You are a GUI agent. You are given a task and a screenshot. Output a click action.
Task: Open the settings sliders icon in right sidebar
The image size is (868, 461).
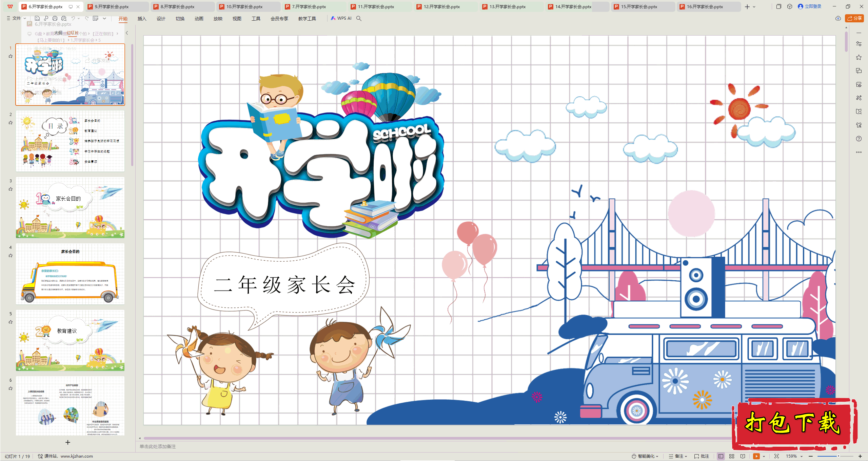pyautogui.click(x=859, y=44)
